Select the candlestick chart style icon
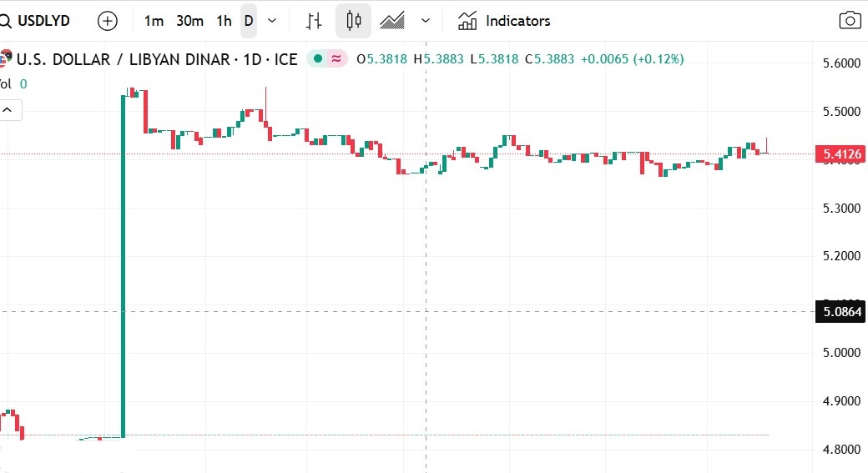Screen dimensions: 868x473 click(x=353, y=21)
